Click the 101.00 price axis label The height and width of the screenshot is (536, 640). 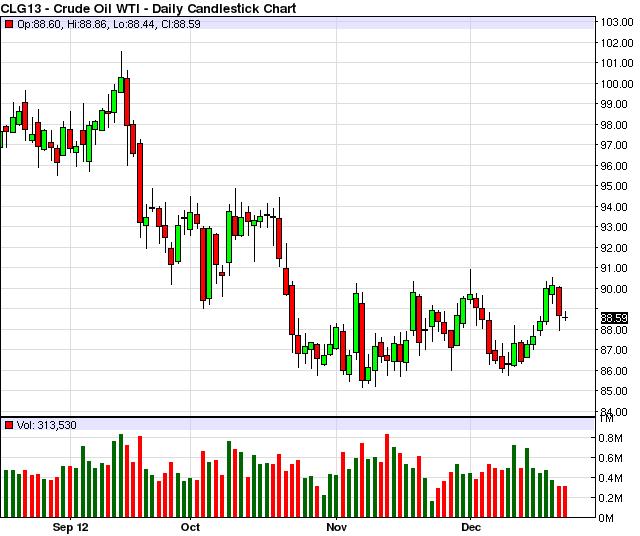(x=617, y=63)
